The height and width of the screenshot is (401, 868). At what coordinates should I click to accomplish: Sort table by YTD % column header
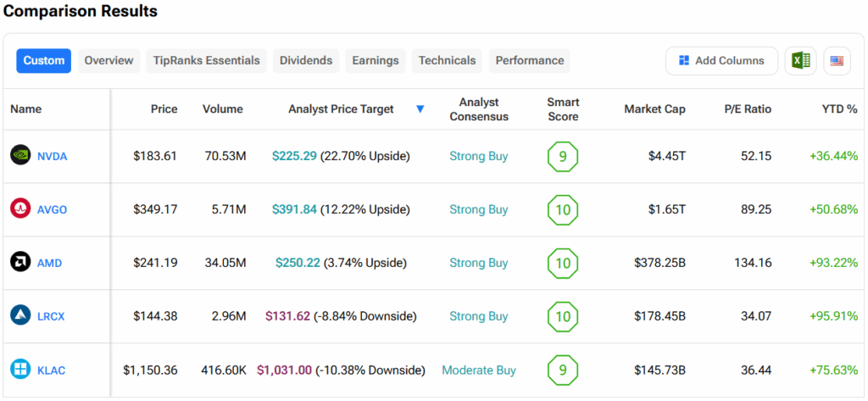coord(839,109)
